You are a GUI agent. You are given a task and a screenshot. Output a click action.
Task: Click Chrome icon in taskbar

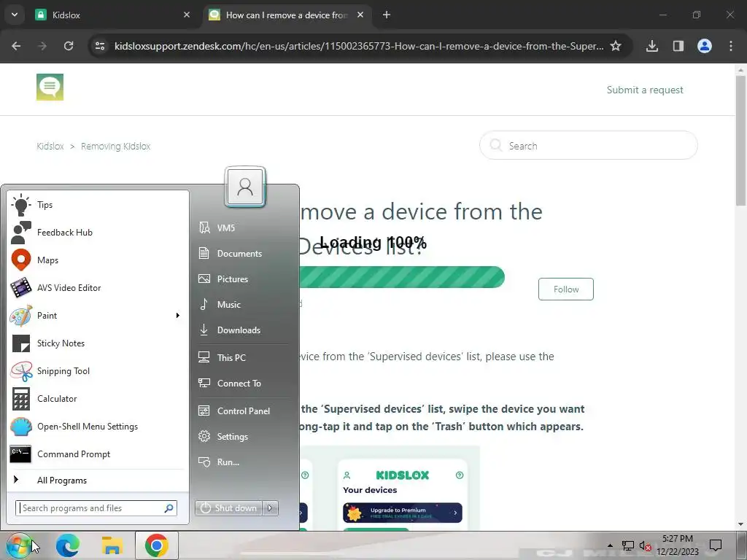tap(157, 545)
